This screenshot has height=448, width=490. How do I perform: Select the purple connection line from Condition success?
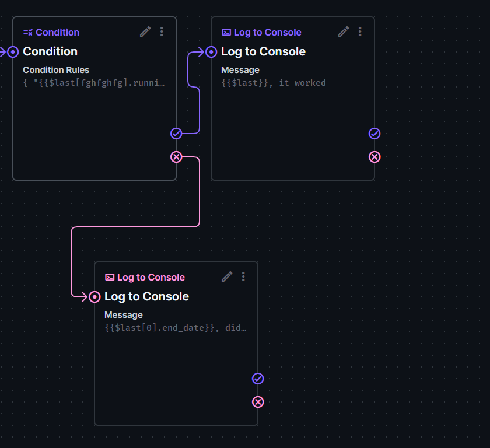click(x=199, y=109)
